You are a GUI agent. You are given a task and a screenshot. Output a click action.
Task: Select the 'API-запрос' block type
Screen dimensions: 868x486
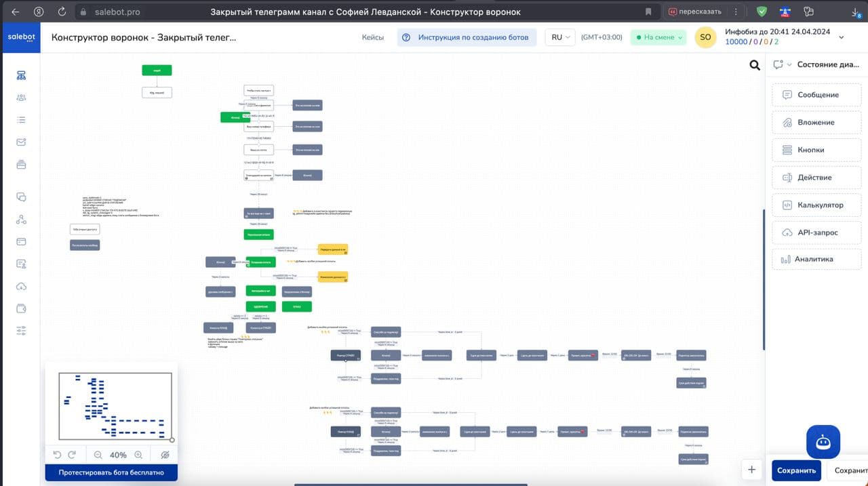(x=816, y=232)
